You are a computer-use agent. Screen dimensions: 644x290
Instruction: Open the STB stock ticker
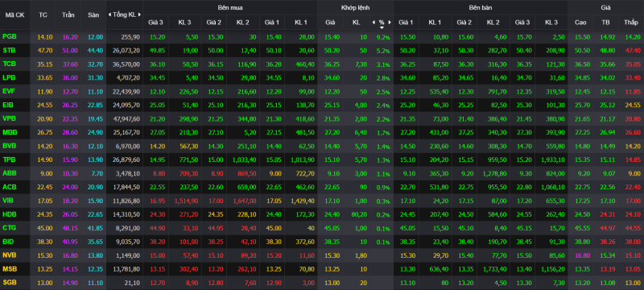click(9, 51)
